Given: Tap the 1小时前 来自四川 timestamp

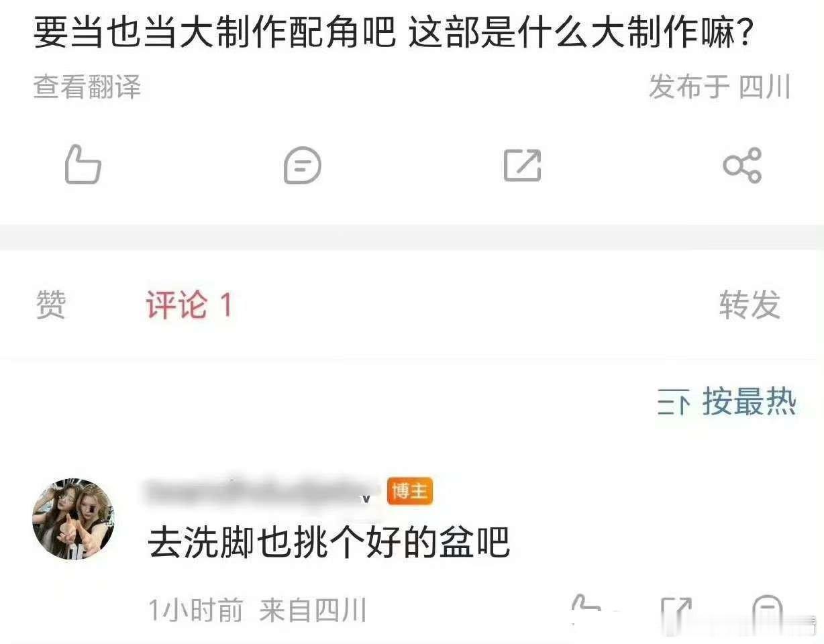Looking at the screenshot, I should click(257, 610).
